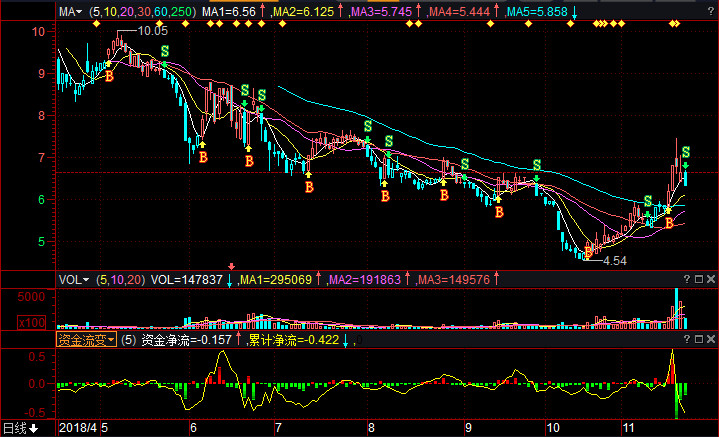719x437 pixels.
Task: Click the 10.05 high price label
Action: (x=152, y=31)
